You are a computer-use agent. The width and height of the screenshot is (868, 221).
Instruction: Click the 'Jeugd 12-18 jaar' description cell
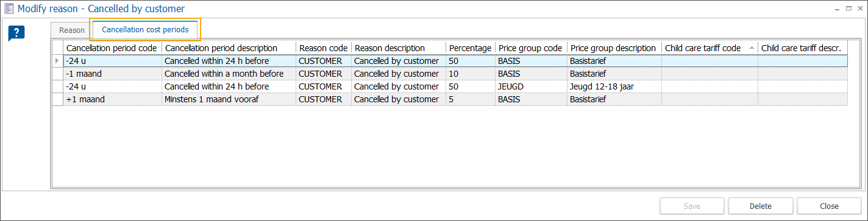(x=614, y=86)
